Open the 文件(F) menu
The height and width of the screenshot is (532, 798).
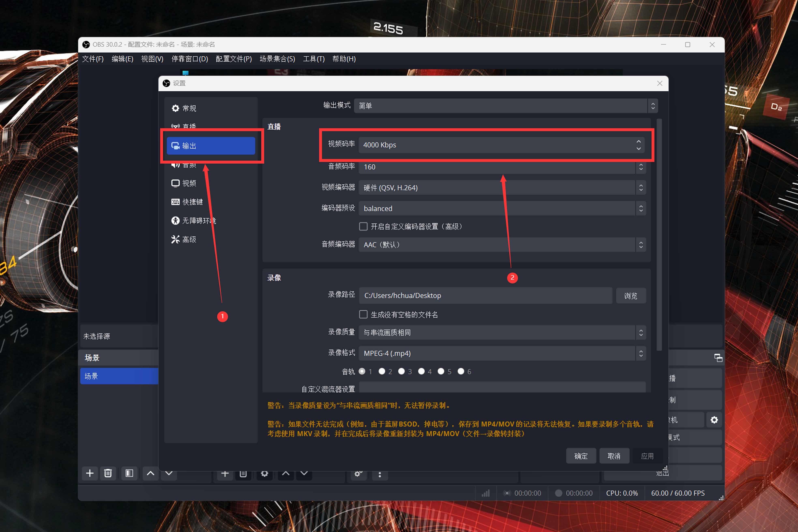(x=93, y=59)
